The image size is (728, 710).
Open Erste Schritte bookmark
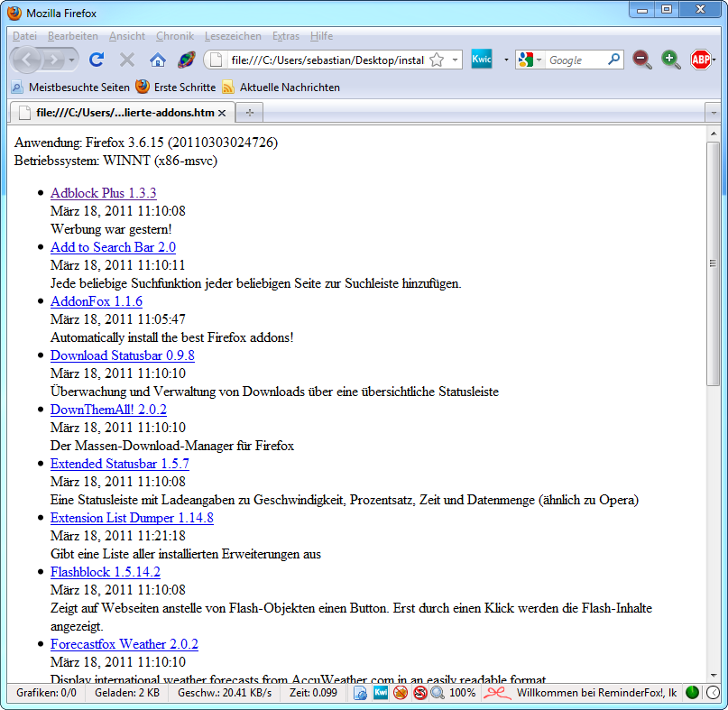pyautogui.click(x=176, y=88)
